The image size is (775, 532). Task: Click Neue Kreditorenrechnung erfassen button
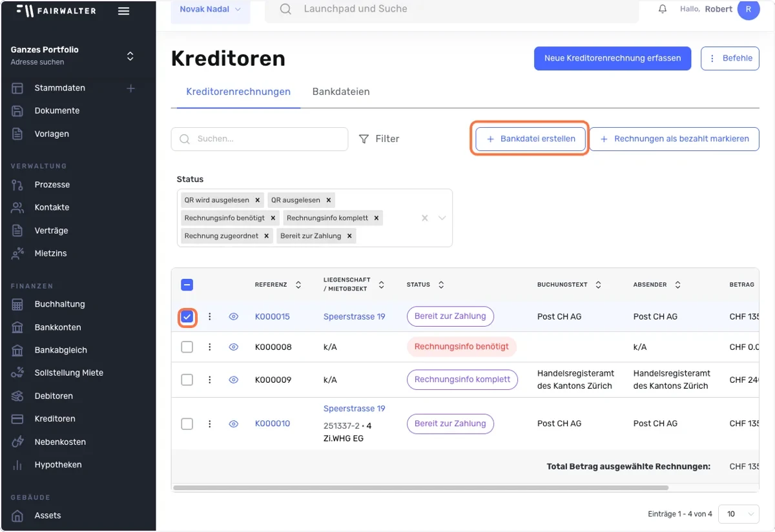point(612,58)
